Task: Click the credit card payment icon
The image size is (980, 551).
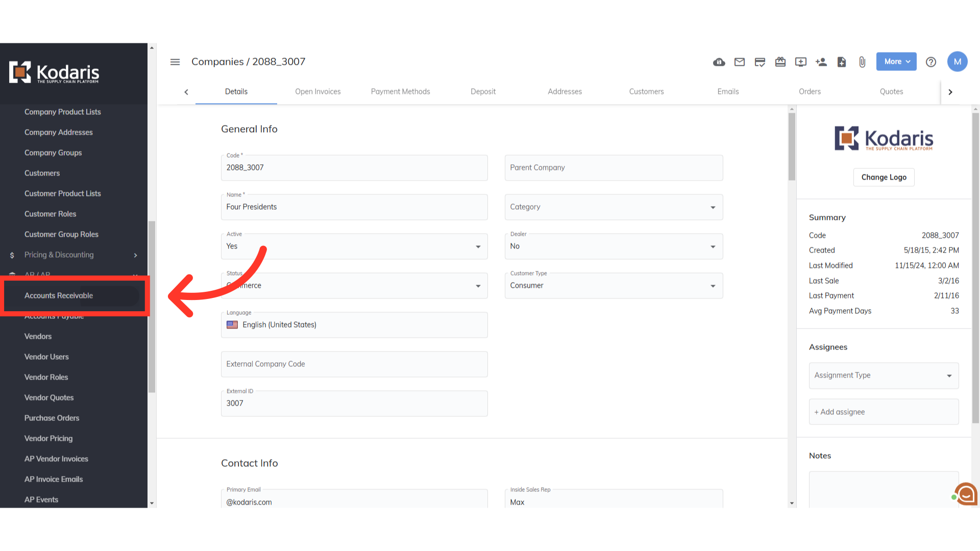Action: pos(760,62)
